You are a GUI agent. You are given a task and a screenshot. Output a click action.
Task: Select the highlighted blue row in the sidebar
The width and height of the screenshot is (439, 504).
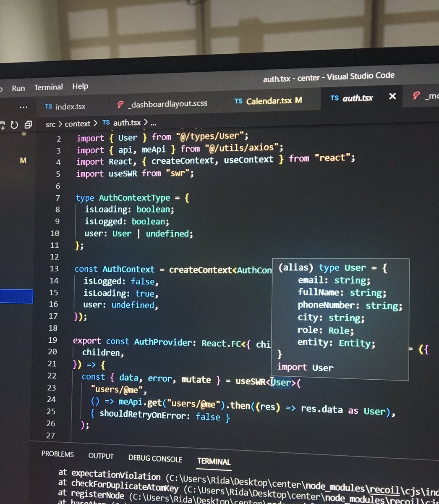pos(16,296)
